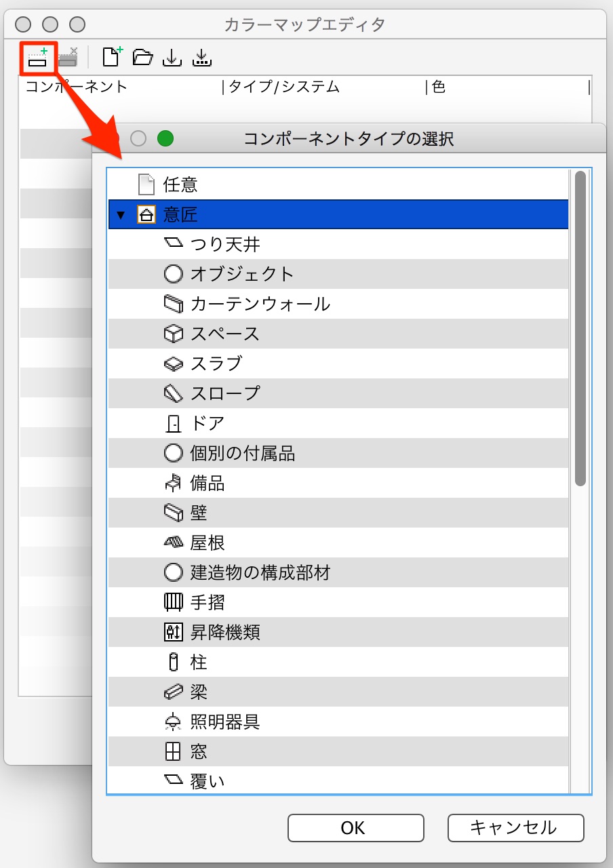Viewport: 613px width, 868px height.
Task: Select the 覆い label
Action: (x=207, y=782)
